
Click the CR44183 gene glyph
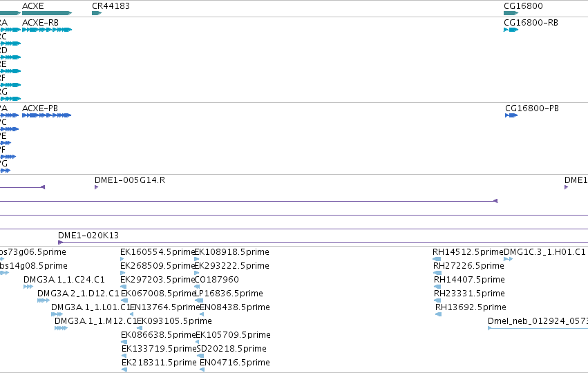97,13
